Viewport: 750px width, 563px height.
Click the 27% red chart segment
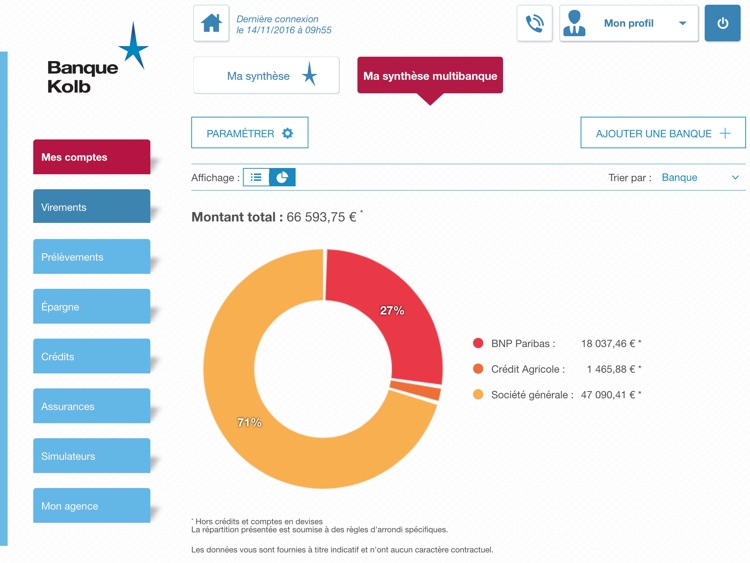(392, 311)
